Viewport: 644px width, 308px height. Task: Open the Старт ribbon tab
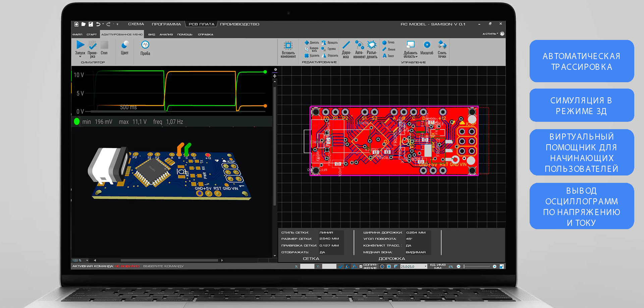[92, 34]
